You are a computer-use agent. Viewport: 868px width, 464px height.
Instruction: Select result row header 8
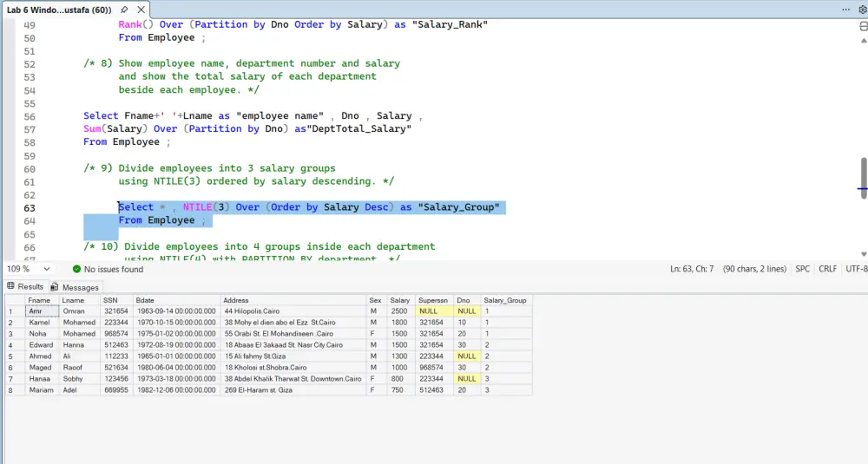(15, 390)
